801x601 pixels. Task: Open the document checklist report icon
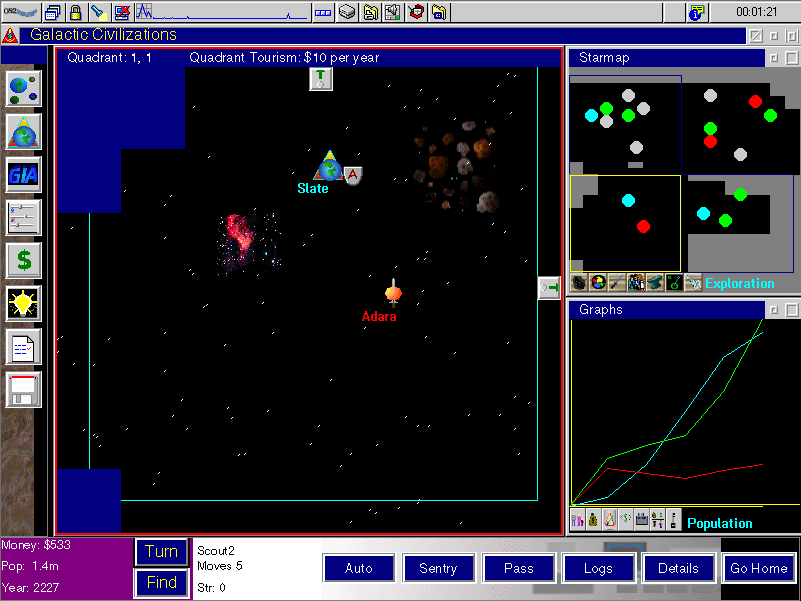pyautogui.click(x=23, y=346)
